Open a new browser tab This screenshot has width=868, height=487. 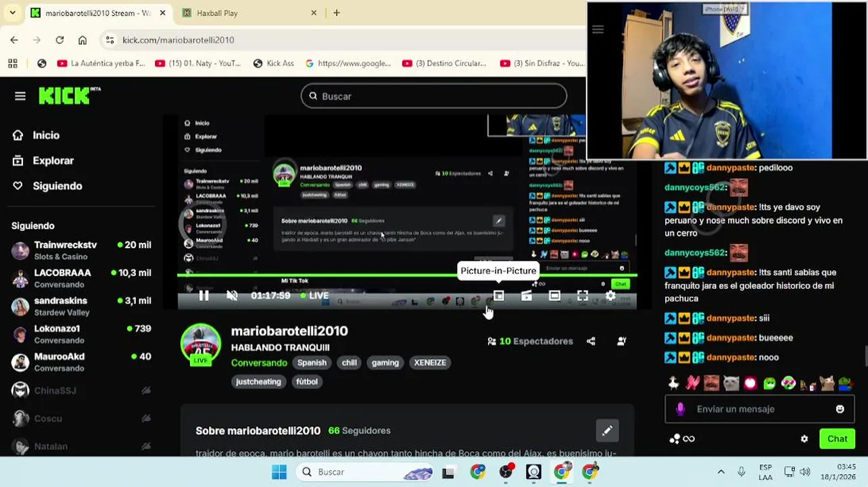tap(337, 13)
